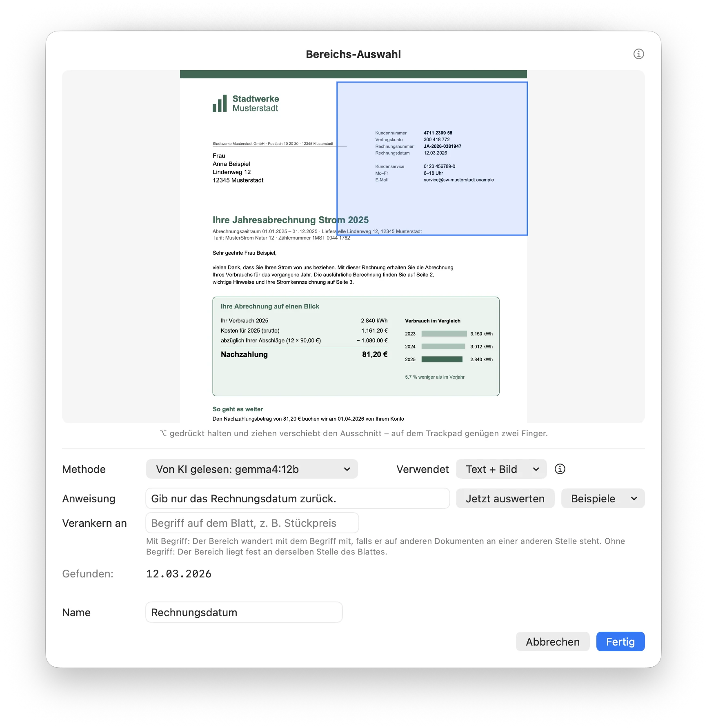
Task: Open info icon next to Text + Bild
Action: click(560, 469)
